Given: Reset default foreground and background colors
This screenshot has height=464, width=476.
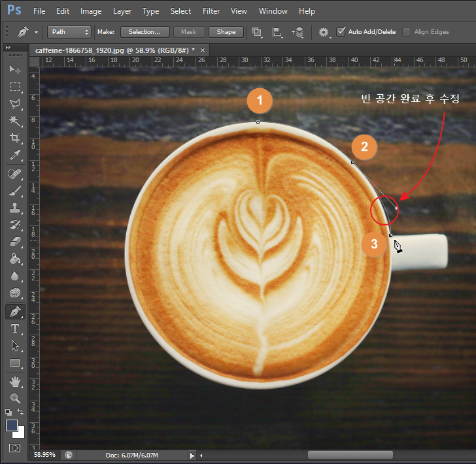Looking at the screenshot, I should [x=8, y=412].
